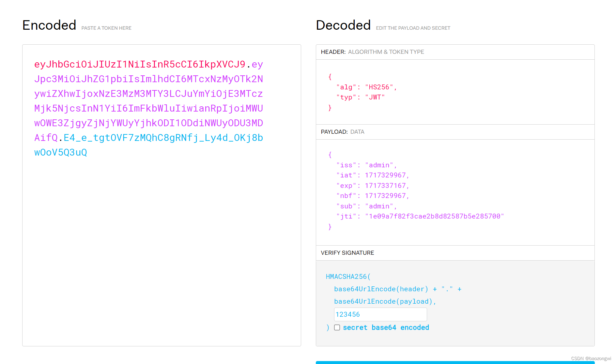This screenshot has height=364, width=616.
Task: Click the purple payload line starting with Mjk5NjcsInN1Yi
Action: coord(148,108)
